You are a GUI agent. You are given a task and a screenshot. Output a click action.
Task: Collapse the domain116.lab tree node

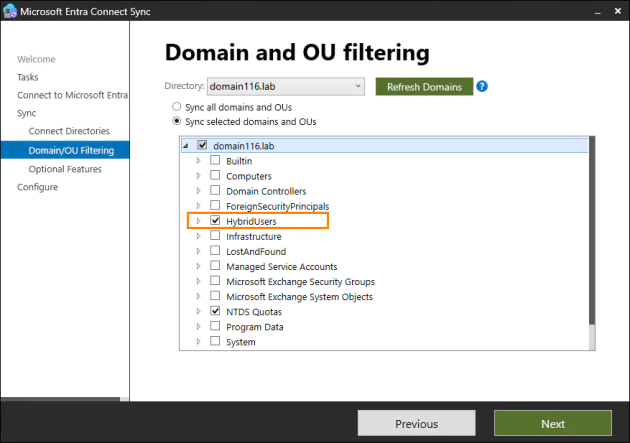[186, 146]
